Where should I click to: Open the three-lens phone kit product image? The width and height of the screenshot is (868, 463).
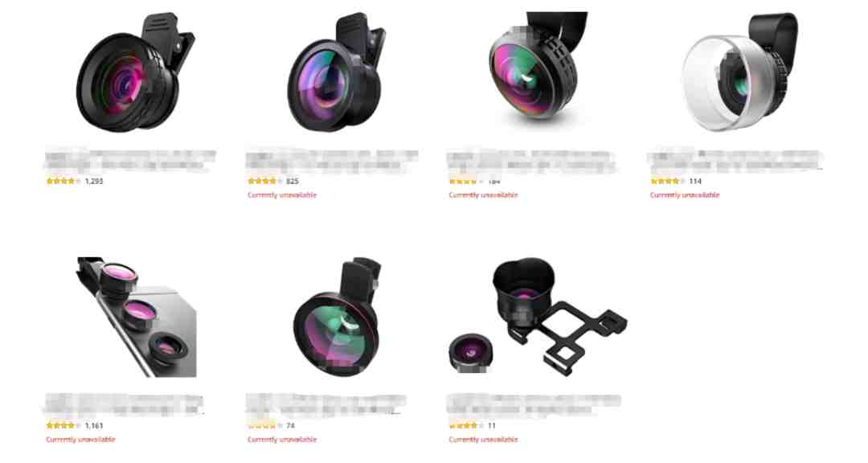137,317
